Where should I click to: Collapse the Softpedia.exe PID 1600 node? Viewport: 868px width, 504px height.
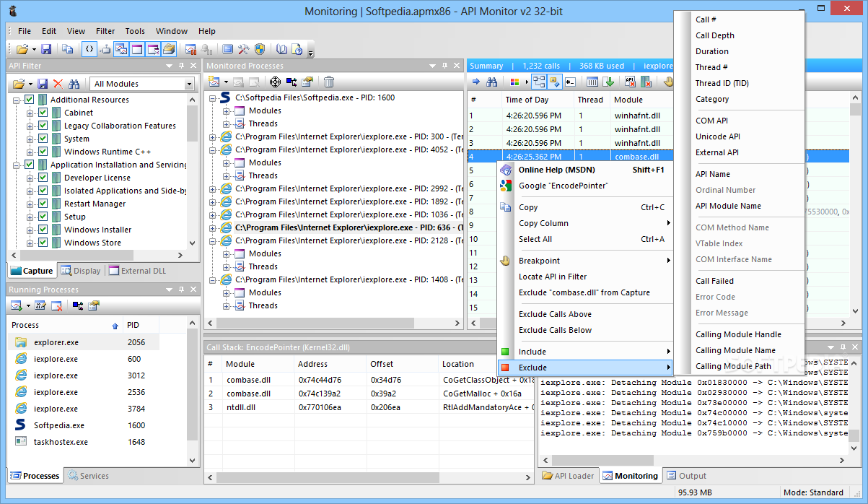pos(213,97)
